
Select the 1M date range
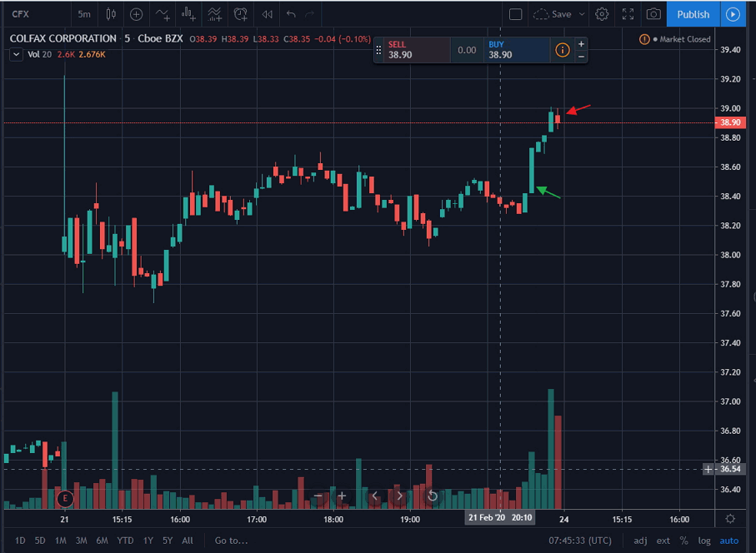click(60, 541)
